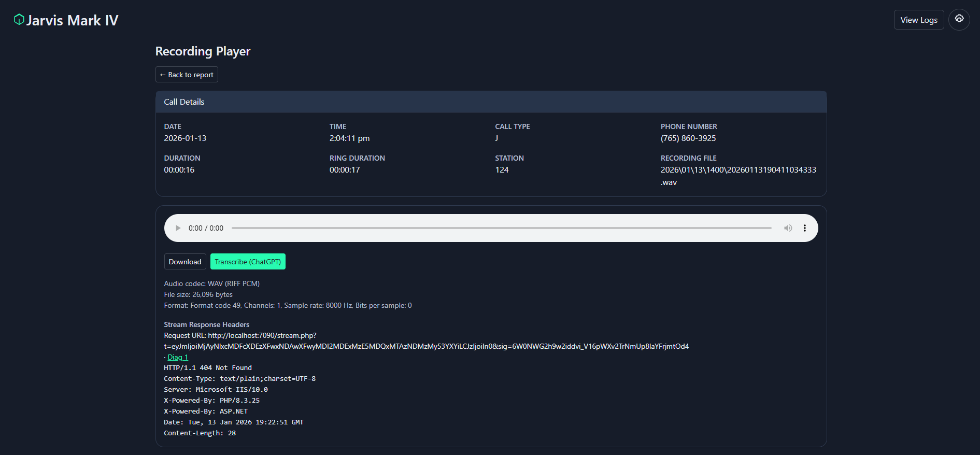This screenshot has height=455, width=980.
Task: Open the audio player three-dot options menu
Action: pyautogui.click(x=804, y=228)
